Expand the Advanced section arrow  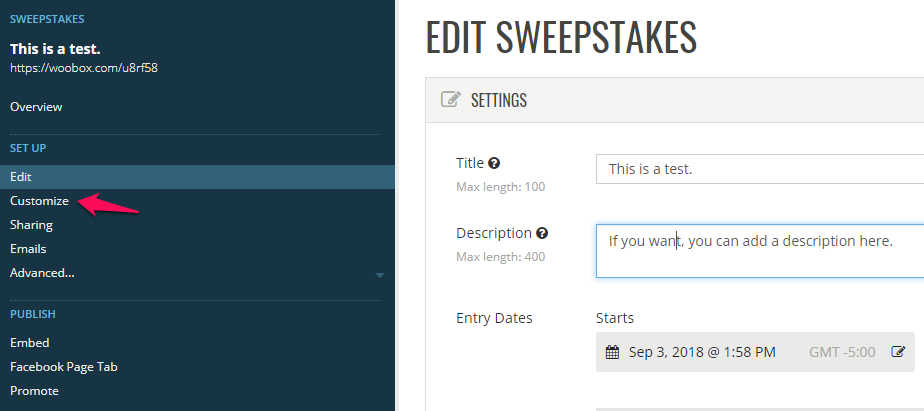coord(380,275)
